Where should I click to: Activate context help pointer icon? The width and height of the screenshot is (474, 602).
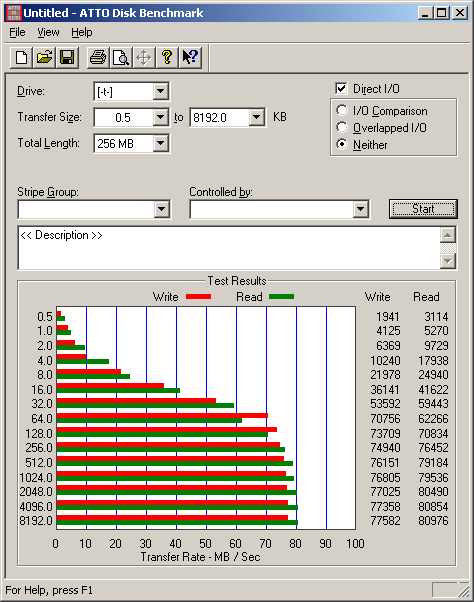[x=190, y=58]
